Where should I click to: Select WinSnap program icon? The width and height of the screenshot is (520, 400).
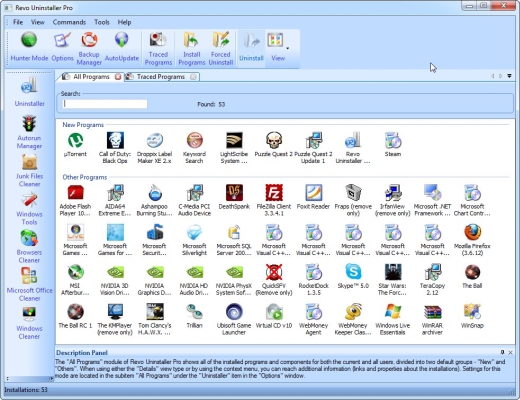[472, 316]
